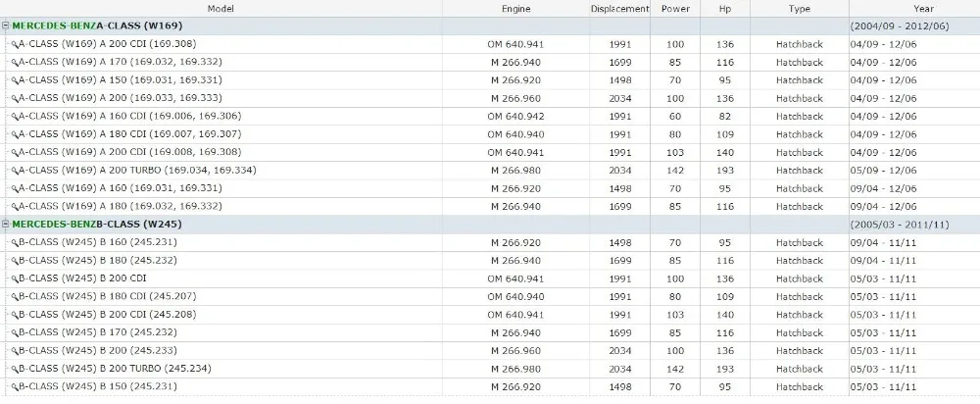Open A-CLASS (W169) A 150 entry
980x404 pixels.
click(x=120, y=80)
